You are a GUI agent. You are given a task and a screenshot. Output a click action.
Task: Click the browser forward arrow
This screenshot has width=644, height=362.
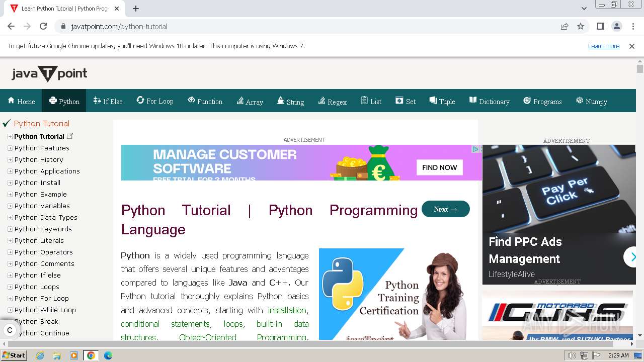point(27,26)
